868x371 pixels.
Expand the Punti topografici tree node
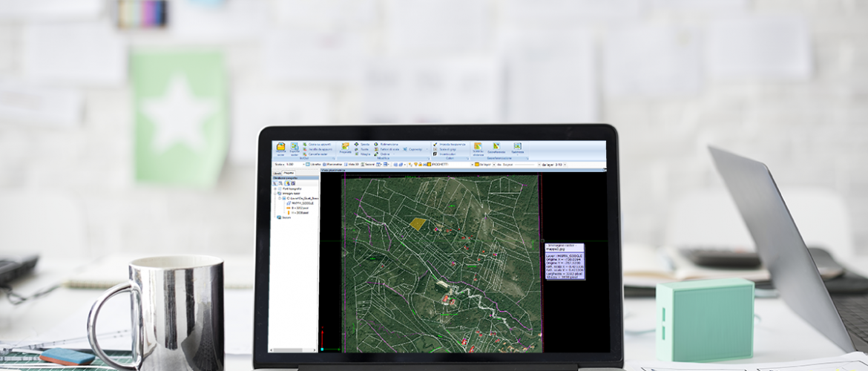click(x=275, y=188)
